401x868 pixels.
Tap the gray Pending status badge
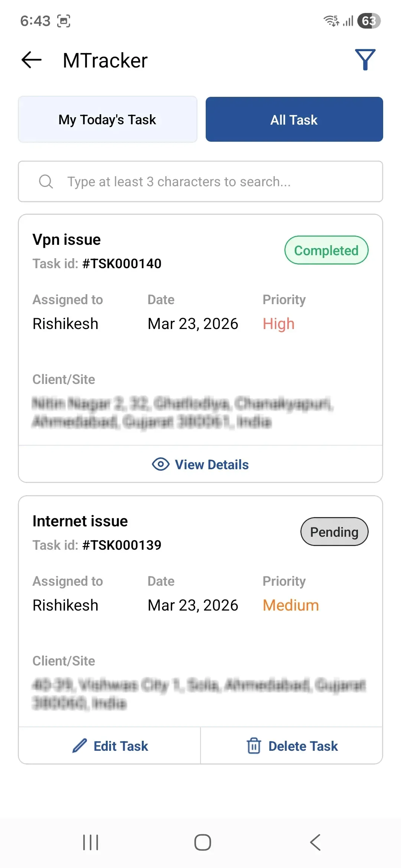(x=334, y=532)
